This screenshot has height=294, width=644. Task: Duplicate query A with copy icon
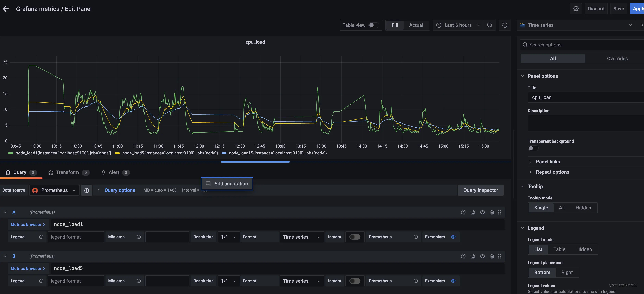tap(473, 212)
